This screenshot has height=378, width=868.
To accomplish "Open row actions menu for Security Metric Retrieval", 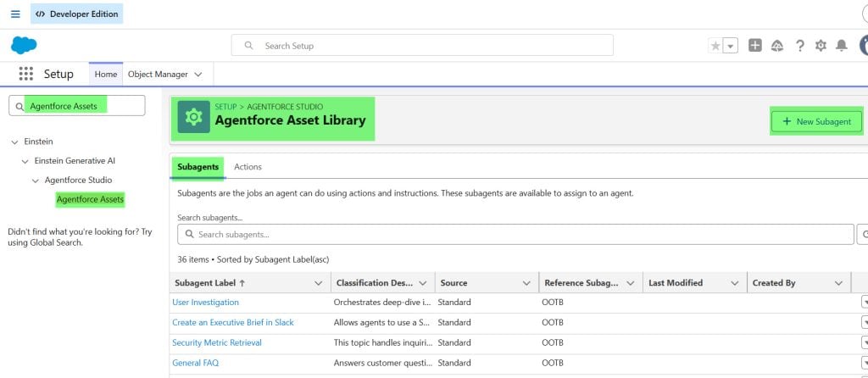I will (865, 342).
